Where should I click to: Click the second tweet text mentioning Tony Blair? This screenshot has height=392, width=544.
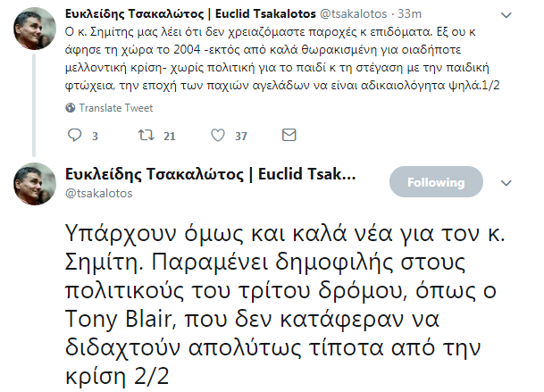tap(268, 295)
